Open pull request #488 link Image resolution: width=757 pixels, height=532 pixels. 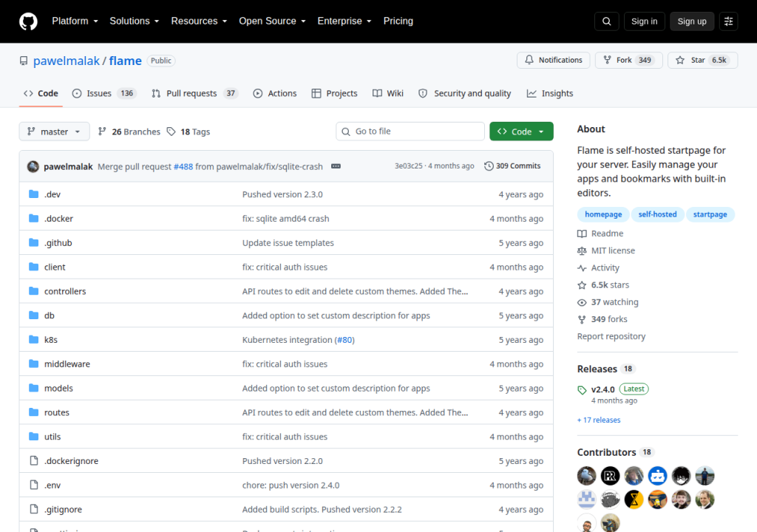(183, 166)
